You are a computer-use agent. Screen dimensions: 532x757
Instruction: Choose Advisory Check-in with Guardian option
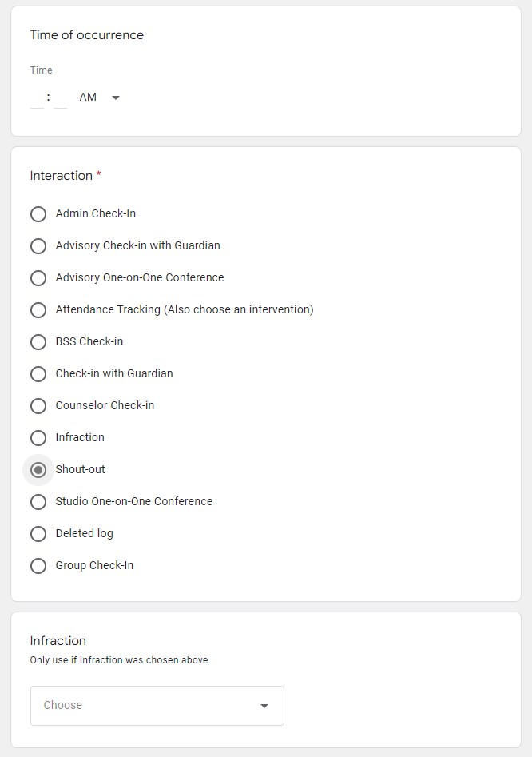click(x=38, y=246)
